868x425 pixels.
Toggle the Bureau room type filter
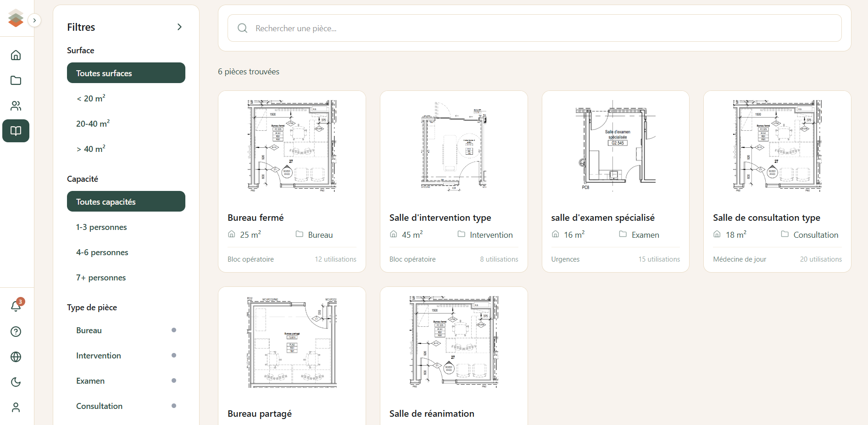[x=126, y=330]
